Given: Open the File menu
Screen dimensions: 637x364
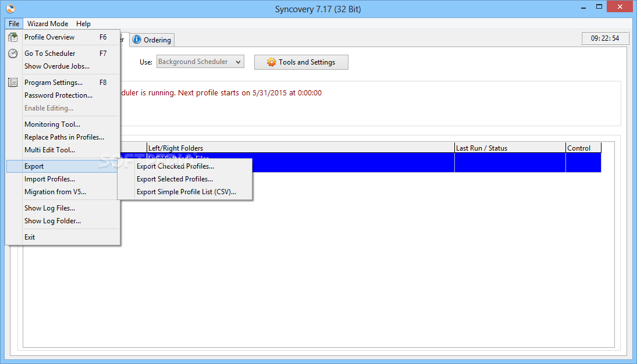Looking at the screenshot, I should [x=14, y=24].
